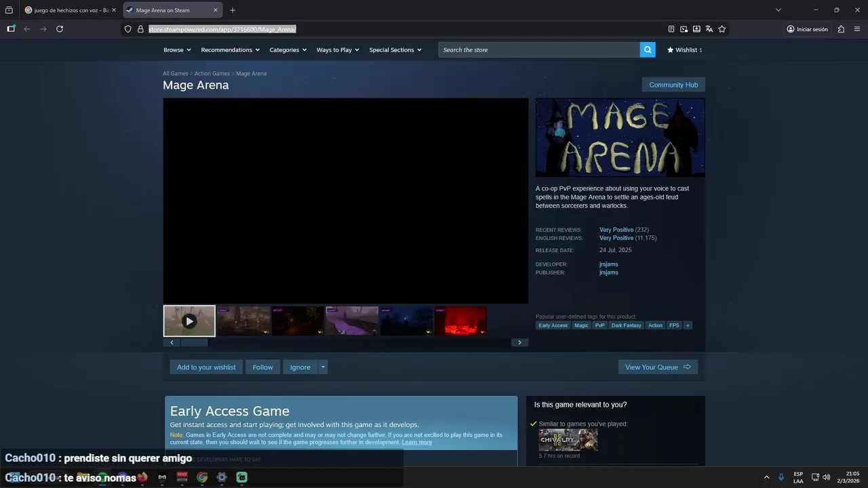868x488 pixels.
Task: Reload the page with the refresh icon
Action: [60, 29]
